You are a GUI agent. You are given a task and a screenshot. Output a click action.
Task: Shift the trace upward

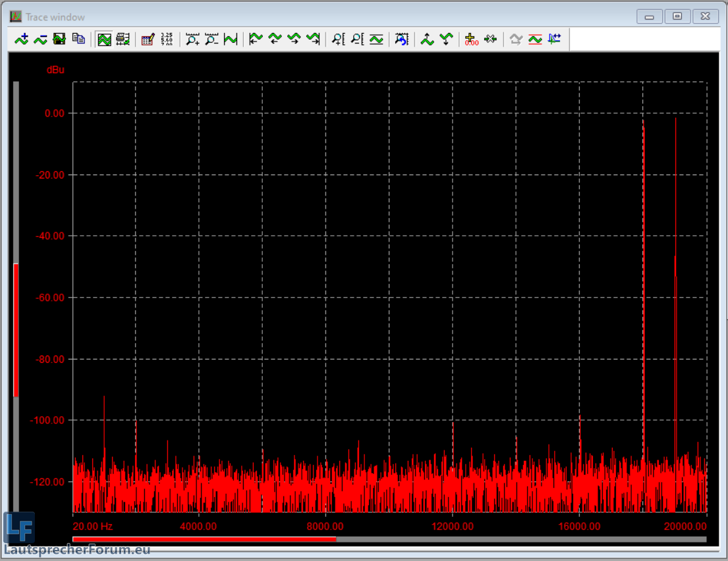[x=428, y=40]
